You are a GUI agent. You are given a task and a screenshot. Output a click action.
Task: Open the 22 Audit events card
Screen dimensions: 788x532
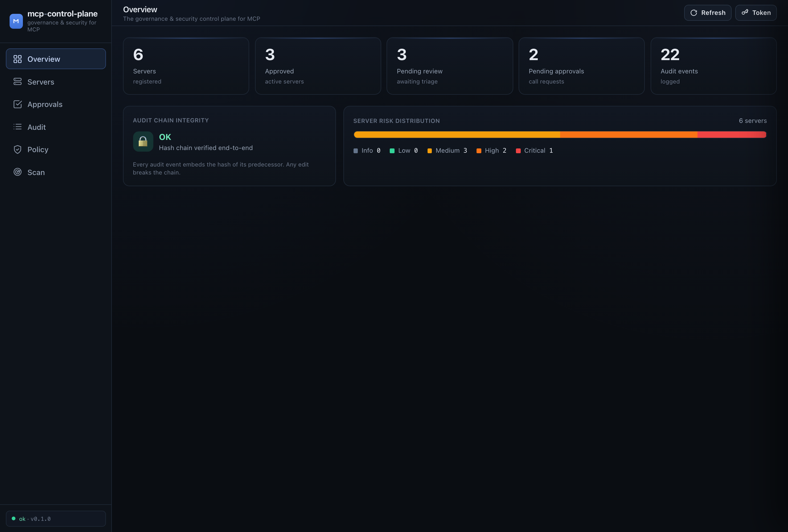713,66
